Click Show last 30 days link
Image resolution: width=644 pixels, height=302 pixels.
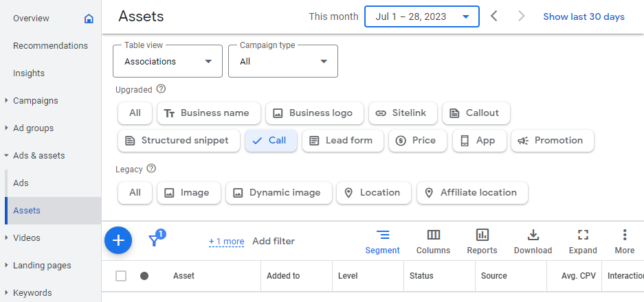coord(584,16)
